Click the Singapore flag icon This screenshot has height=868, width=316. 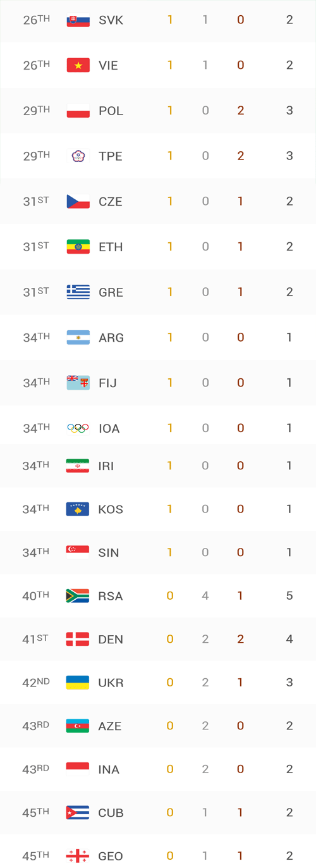point(78,552)
